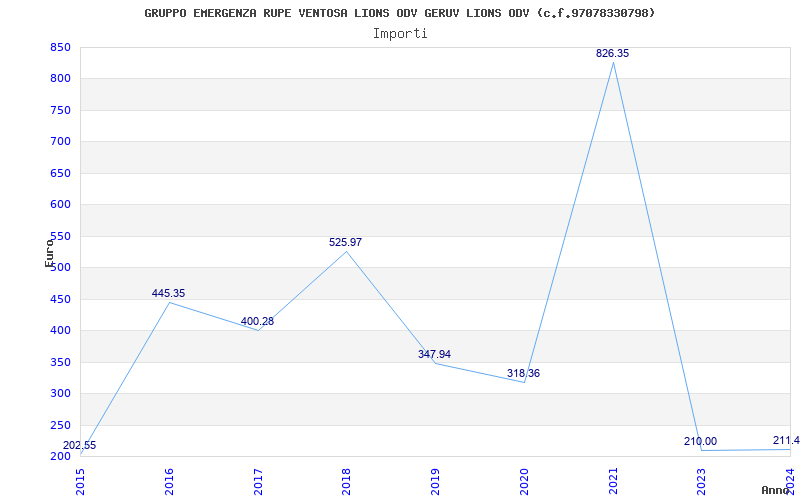Screen dimensions: 800x500
Task: Click the 2024 x-axis label
Action: tap(791, 482)
